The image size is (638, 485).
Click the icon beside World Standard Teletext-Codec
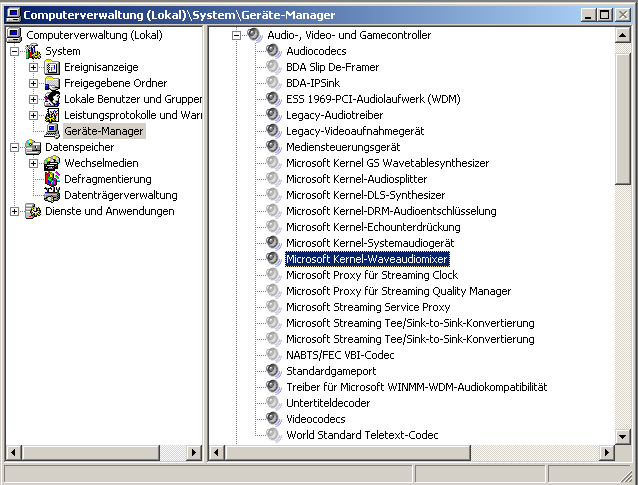[273, 435]
